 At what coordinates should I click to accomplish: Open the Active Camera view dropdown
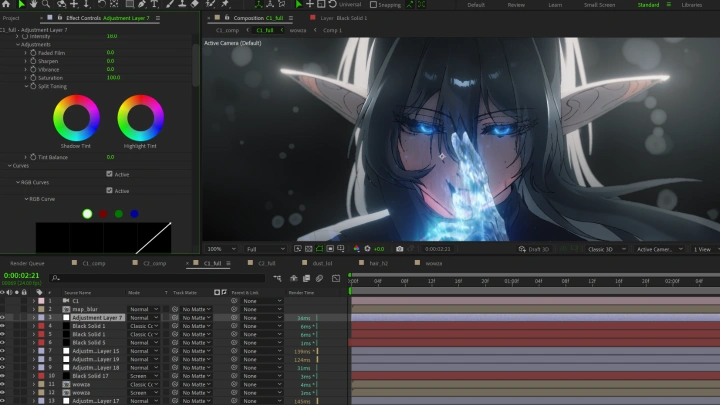click(x=659, y=249)
